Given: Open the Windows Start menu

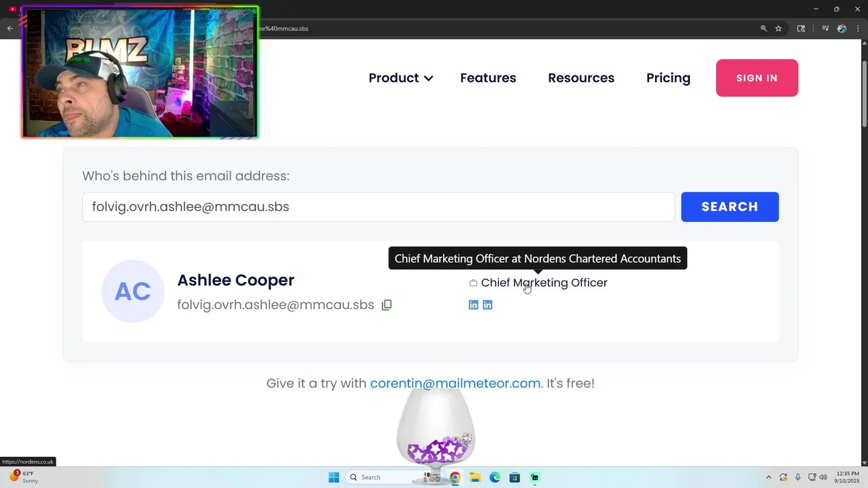Looking at the screenshot, I should (x=334, y=477).
